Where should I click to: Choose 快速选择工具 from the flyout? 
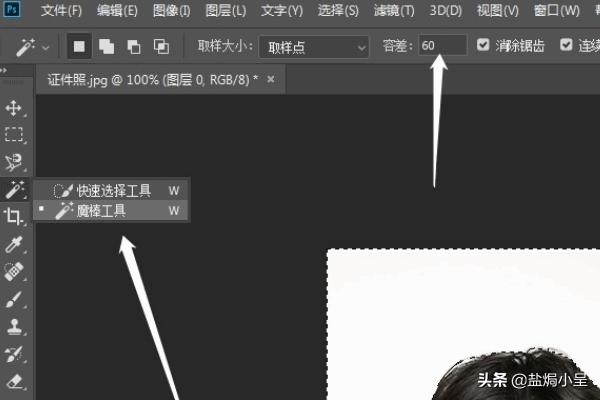tap(113, 190)
